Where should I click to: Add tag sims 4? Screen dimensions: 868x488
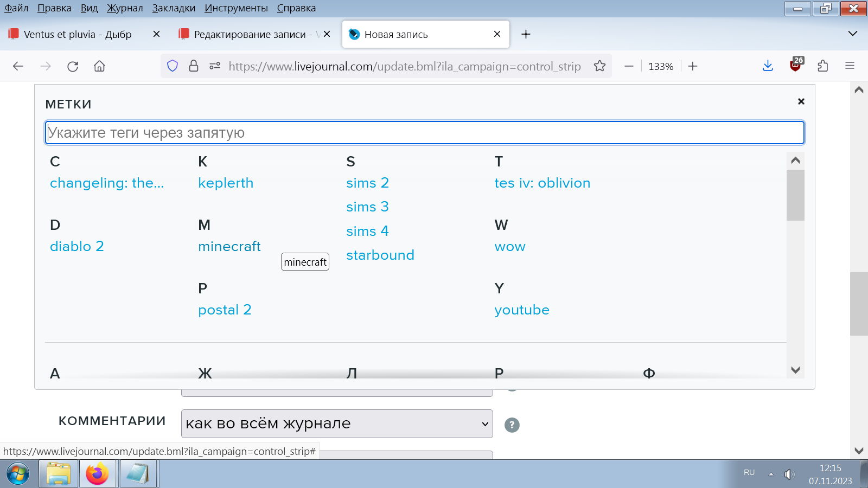(367, 231)
